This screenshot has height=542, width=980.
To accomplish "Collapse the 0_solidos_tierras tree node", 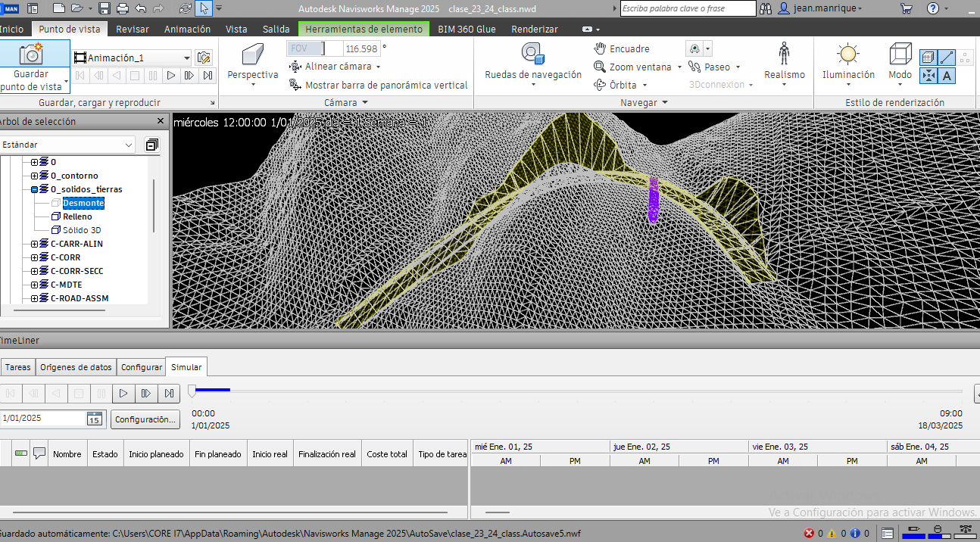I will 35,189.
